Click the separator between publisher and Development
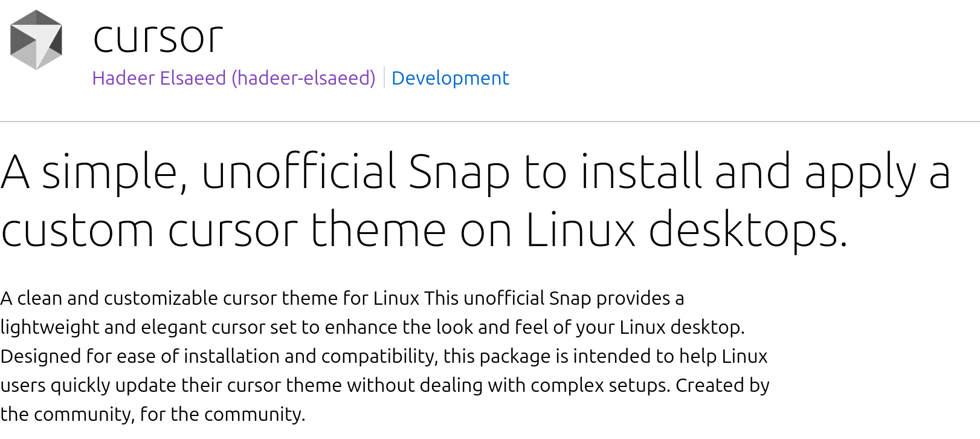Screen dimensions: 980x439 coord(384,78)
